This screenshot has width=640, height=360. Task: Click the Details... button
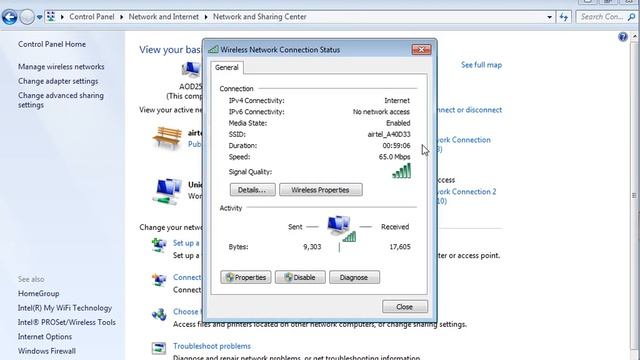coord(252,190)
